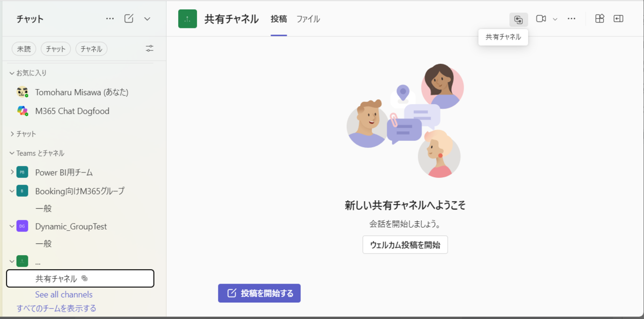This screenshot has height=319, width=644.
Task: Open more options in chat header
Action: 110,19
